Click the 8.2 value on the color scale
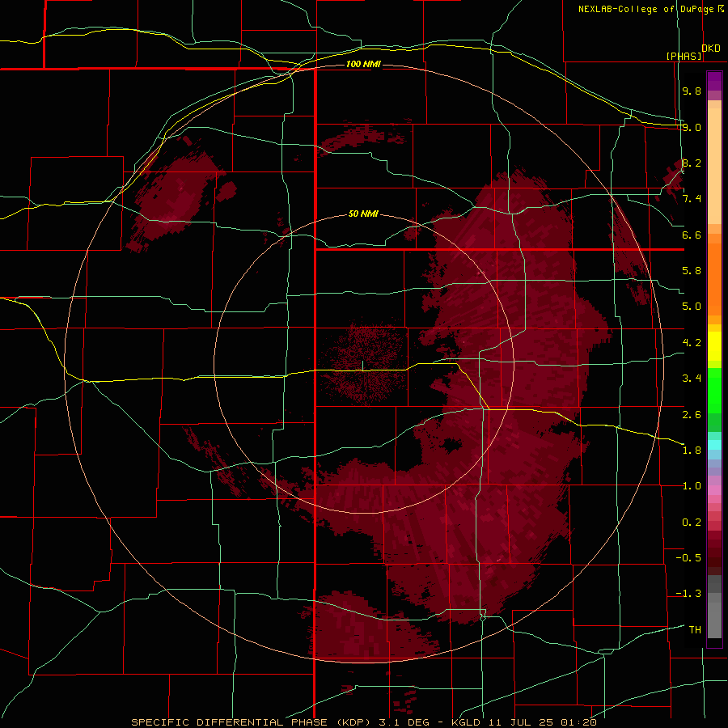Screen dimensions: 728x728 pos(692,163)
